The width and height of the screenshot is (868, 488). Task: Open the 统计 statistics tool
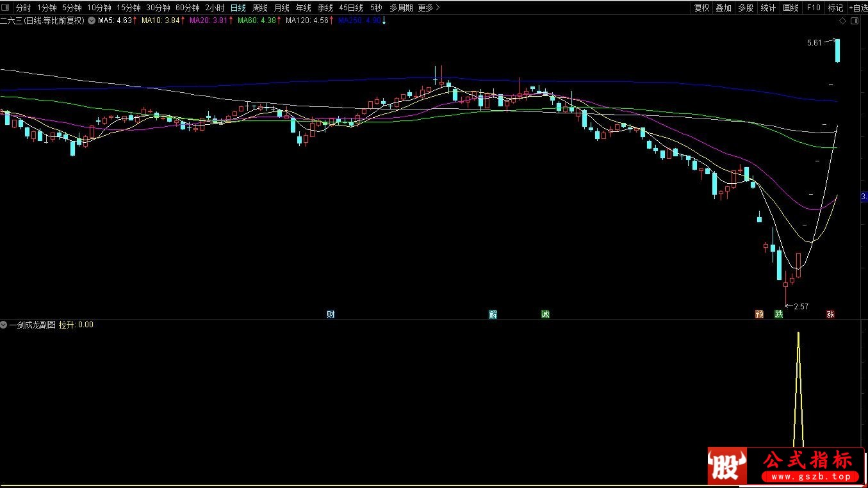tap(768, 8)
